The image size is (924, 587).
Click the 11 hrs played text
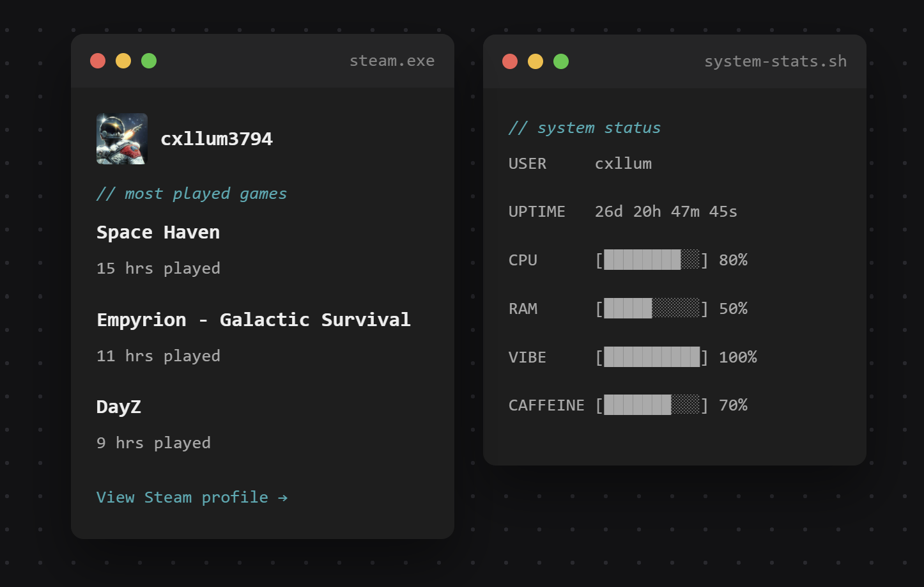[x=158, y=356]
